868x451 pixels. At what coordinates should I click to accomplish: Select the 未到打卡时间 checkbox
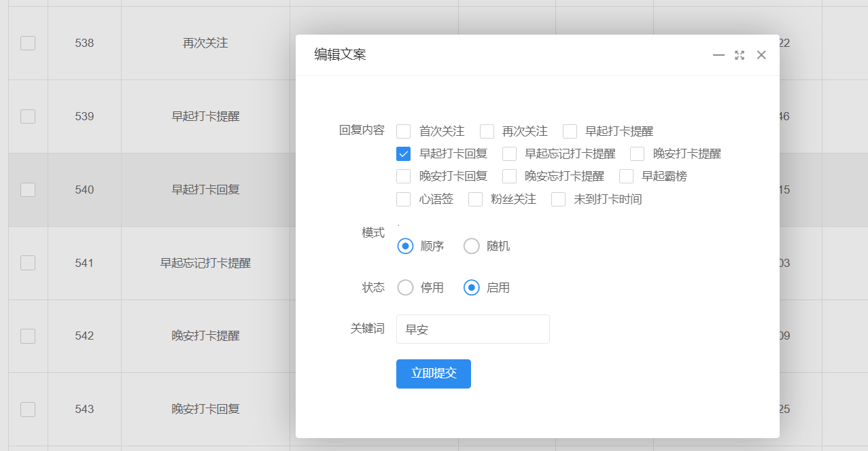(558, 199)
